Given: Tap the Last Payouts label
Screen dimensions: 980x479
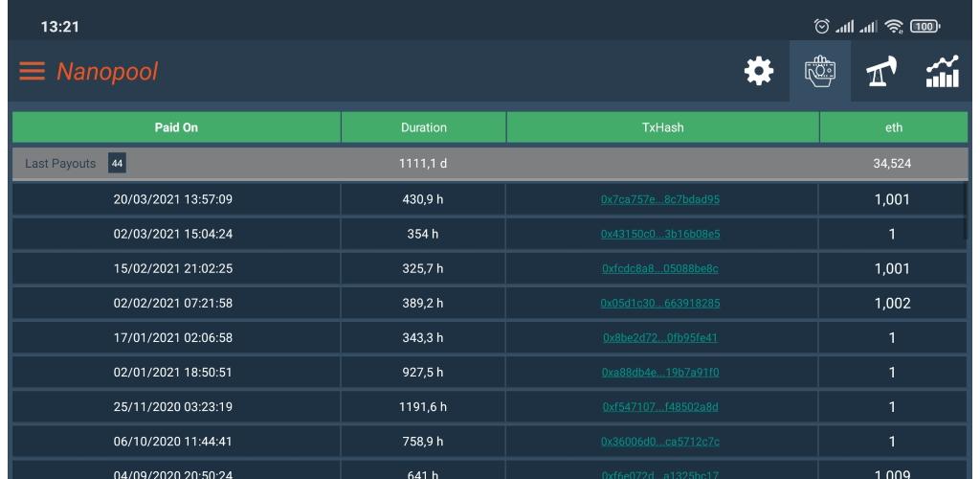Looking at the screenshot, I should click(60, 164).
